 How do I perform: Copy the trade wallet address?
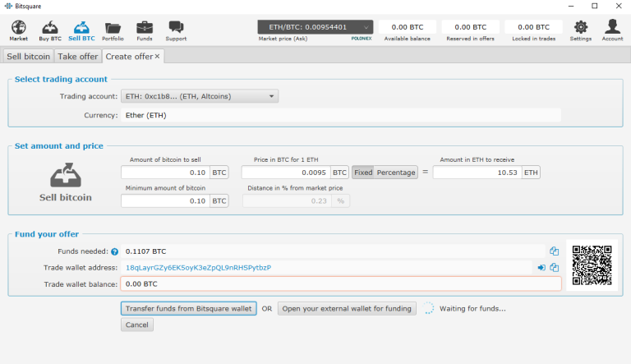[x=555, y=268]
